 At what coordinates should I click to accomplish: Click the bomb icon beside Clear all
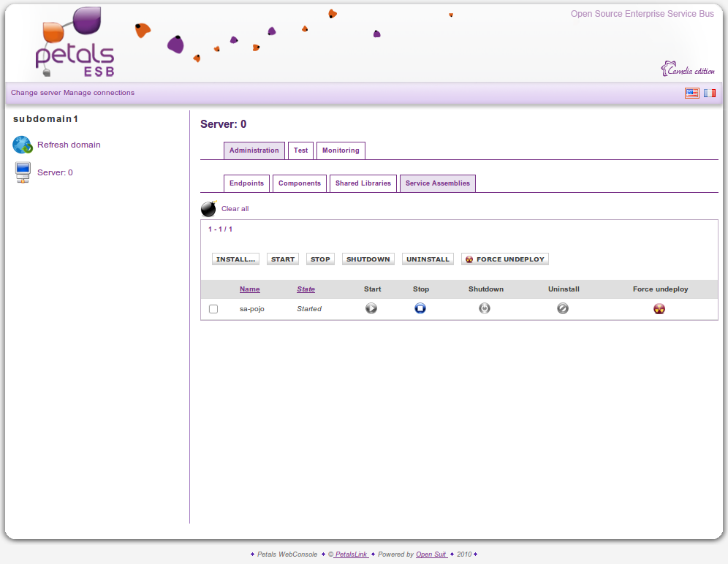pyautogui.click(x=209, y=209)
